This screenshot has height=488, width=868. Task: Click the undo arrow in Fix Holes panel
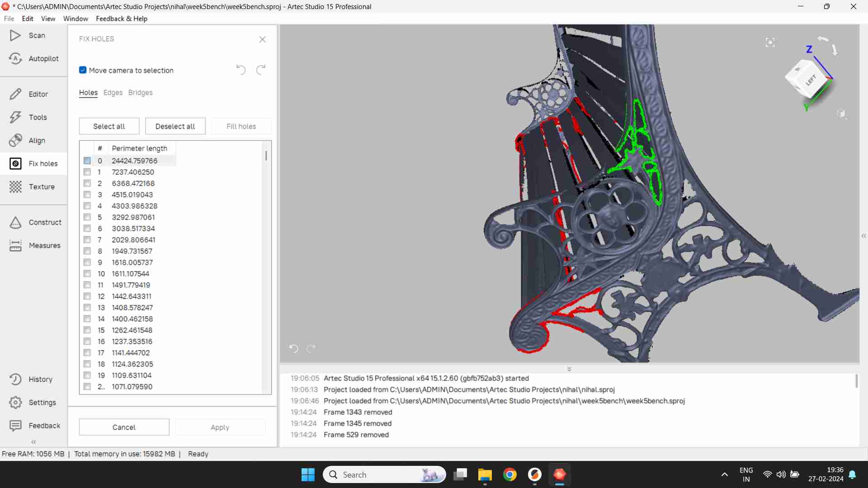tap(241, 70)
